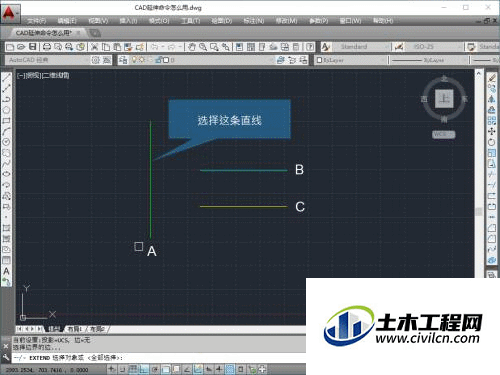This screenshot has width=500, height=375.
Task: Open the ISO-25 dimension style dropdown
Action: pyautogui.click(x=434, y=47)
